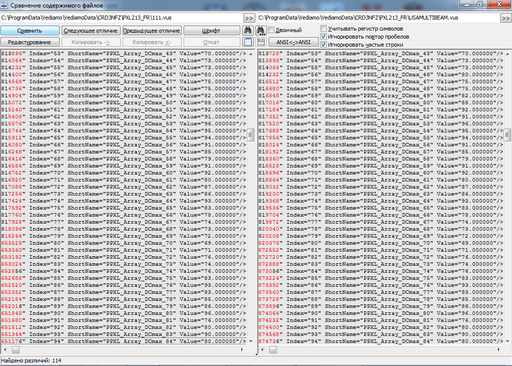
Task: Click the binoculars Find icon
Action: (248, 30)
